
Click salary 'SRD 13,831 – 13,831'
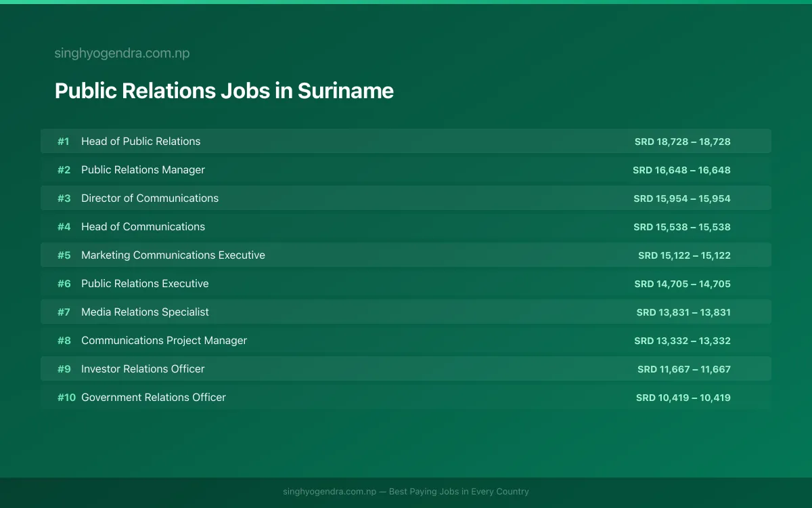(683, 312)
